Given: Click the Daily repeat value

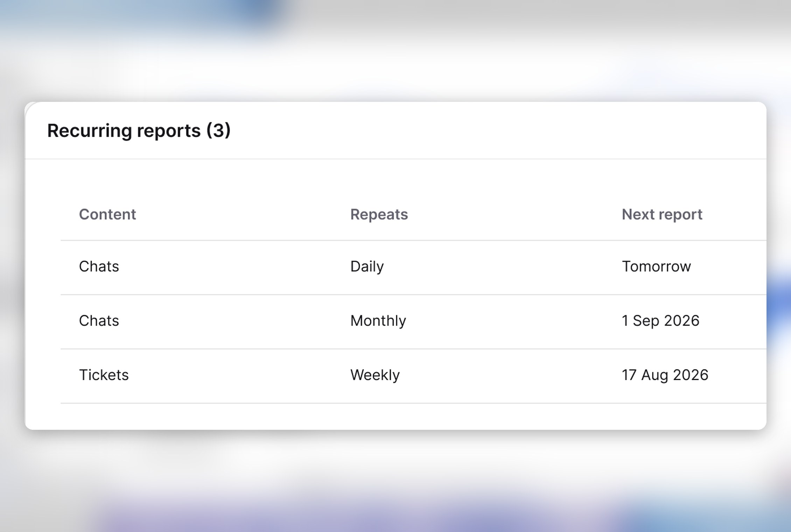Looking at the screenshot, I should (367, 267).
